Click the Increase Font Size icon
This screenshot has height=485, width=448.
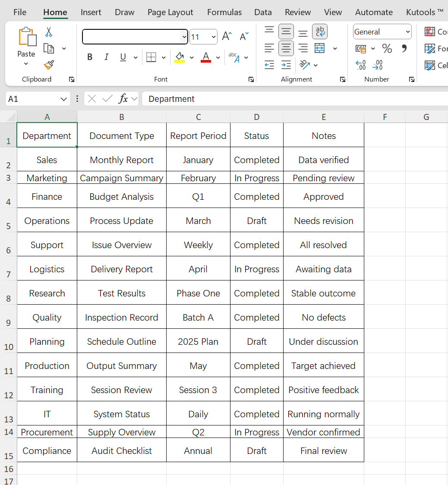click(x=226, y=36)
